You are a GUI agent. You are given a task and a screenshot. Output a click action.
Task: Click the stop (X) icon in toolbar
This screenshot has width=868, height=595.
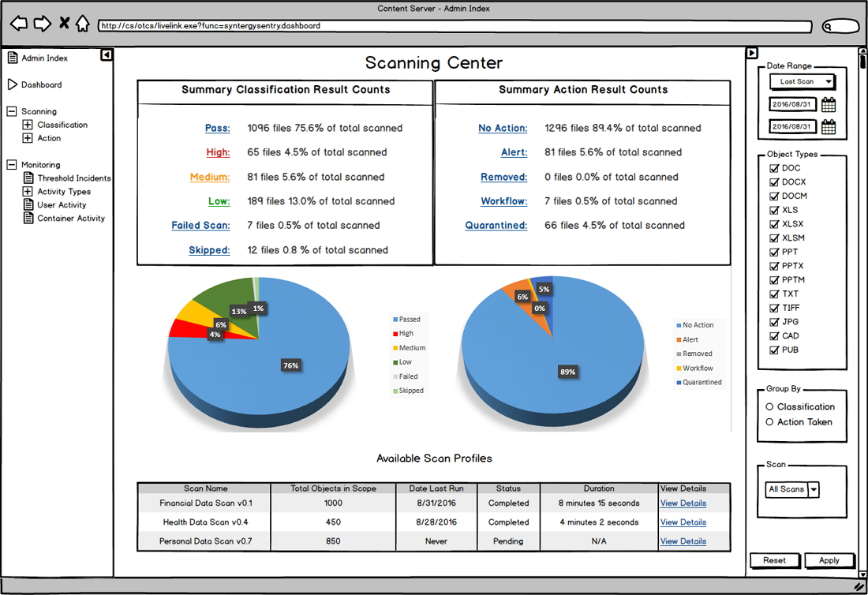tap(64, 23)
